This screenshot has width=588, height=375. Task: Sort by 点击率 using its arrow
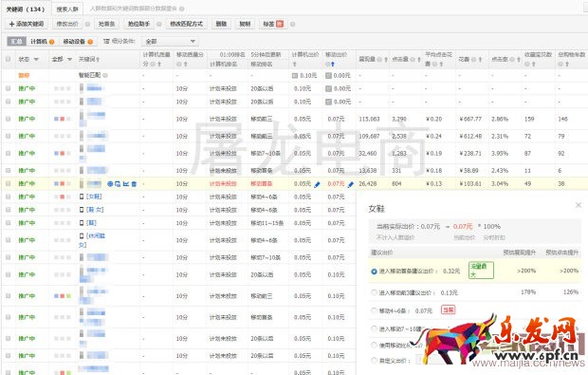[x=519, y=59]
